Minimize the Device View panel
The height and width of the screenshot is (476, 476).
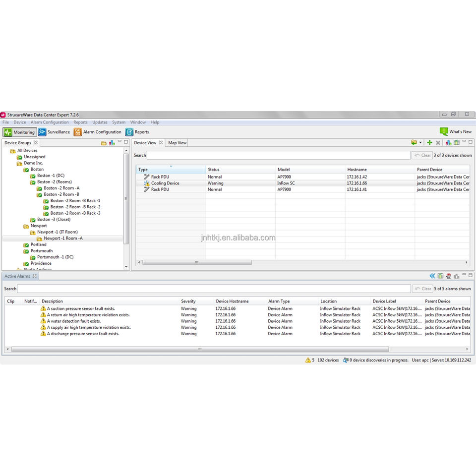pyautogui.click(x=464, y=141)
